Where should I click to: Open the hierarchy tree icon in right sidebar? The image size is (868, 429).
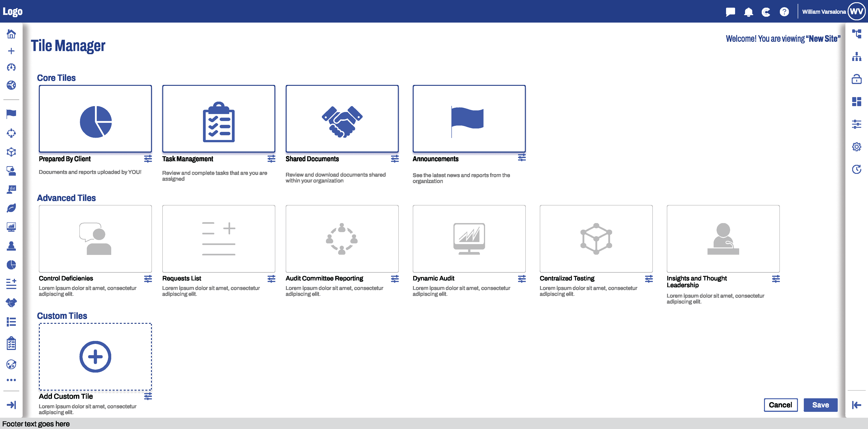[x=856, y=34]
